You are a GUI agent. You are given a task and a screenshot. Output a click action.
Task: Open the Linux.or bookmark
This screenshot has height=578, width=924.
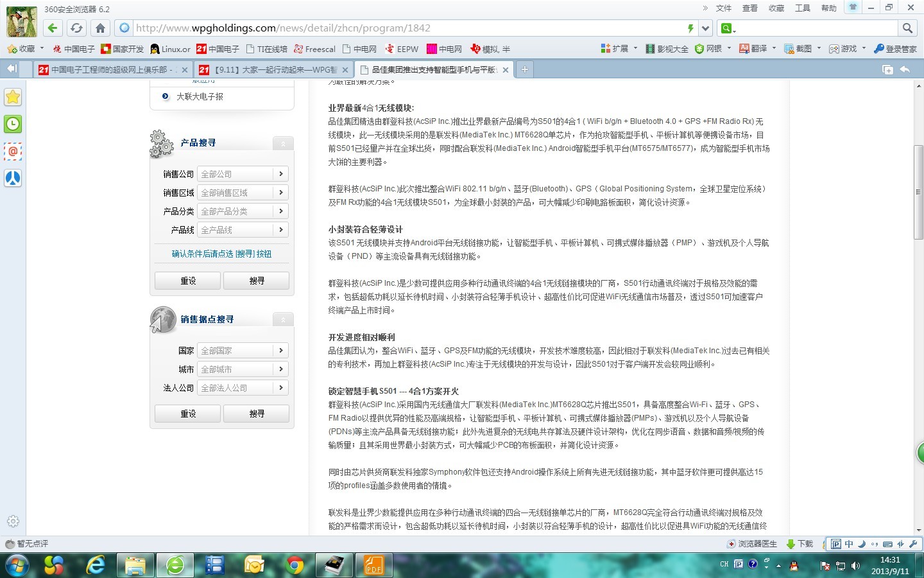170,49
